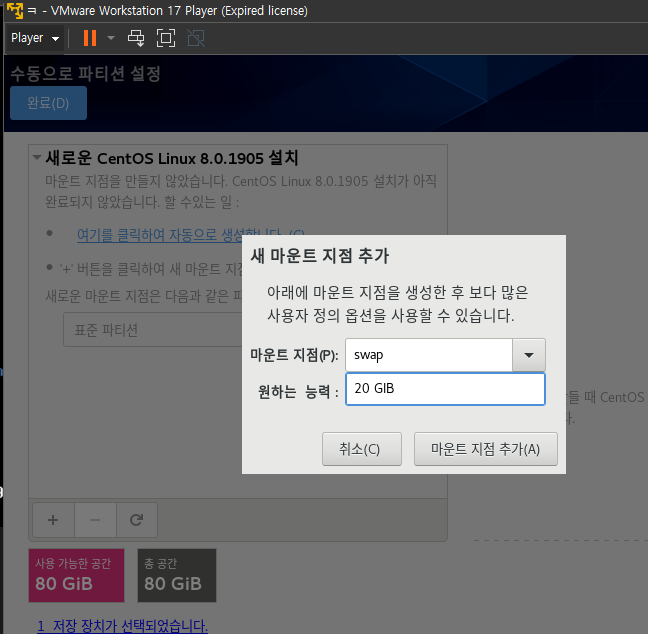Send Ctrl+Alt+Del to the virtual machine

point(136,38)
